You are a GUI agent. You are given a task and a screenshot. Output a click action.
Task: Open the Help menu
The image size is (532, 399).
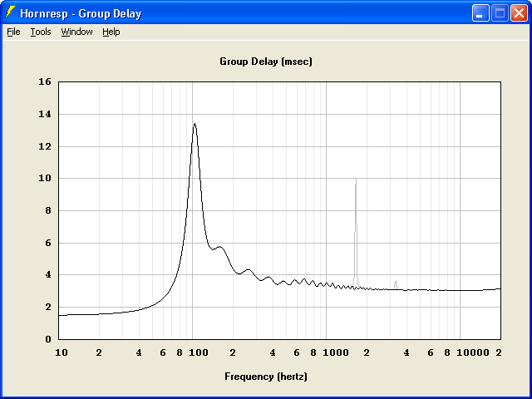tap(111, 32)
